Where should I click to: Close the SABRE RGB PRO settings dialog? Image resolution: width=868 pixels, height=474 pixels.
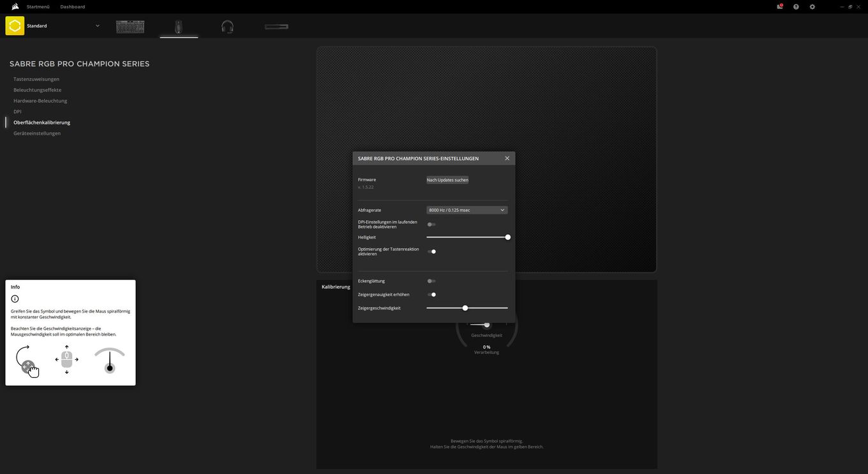[507, 158]
